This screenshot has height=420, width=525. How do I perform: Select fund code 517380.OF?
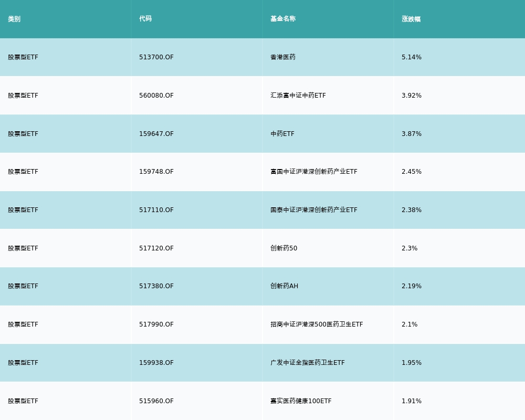pyautogui.click(x=156, y=286)
